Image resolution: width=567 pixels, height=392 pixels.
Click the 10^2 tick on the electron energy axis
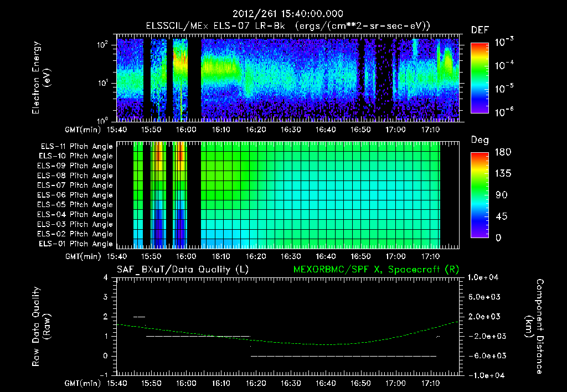(x=102, y=45)
